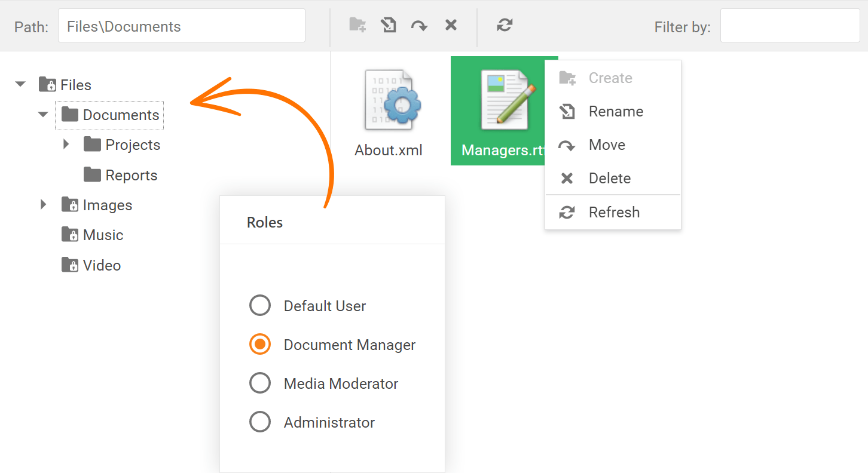
Task: Click the Create folder toolbar icon
Action: tap(357, 25)
